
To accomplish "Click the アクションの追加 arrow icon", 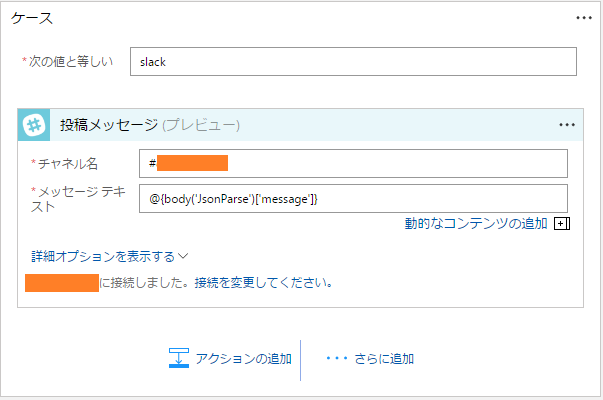I will tap(179, 358).
